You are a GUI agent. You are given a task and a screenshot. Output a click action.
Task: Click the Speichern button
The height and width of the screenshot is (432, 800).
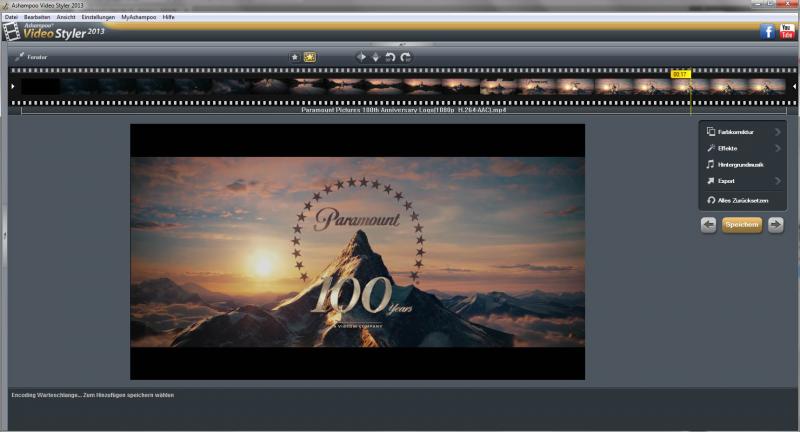point(742,224)
